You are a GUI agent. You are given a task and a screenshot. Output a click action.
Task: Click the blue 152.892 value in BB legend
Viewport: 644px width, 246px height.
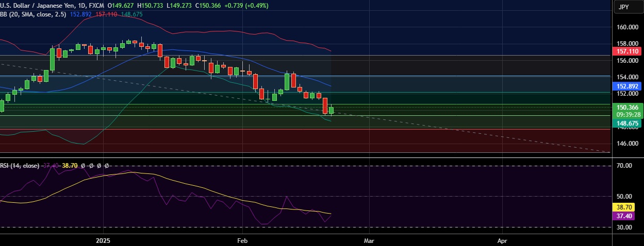coord(81,14)
